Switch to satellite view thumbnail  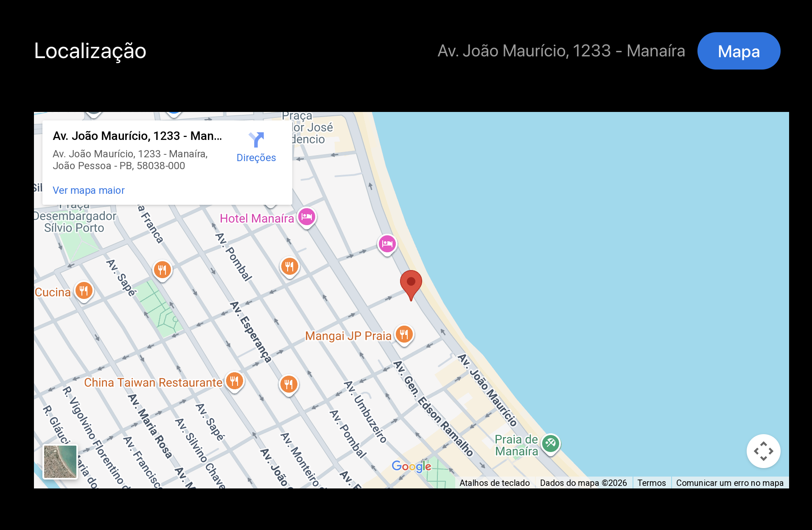pyautogui.click(x=60, y=461)
